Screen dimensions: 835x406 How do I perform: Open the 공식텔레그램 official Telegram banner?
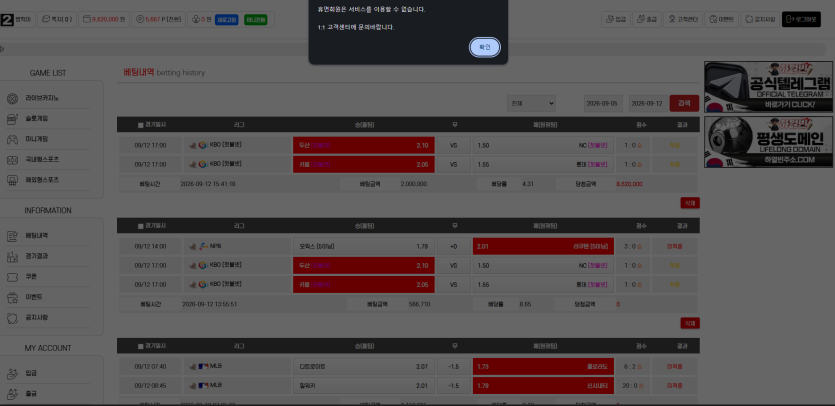pyautogui.click(x=768, y=87)
